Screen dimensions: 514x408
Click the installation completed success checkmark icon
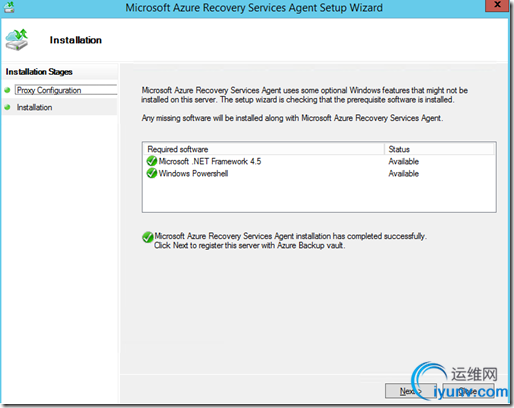point(147,237)
